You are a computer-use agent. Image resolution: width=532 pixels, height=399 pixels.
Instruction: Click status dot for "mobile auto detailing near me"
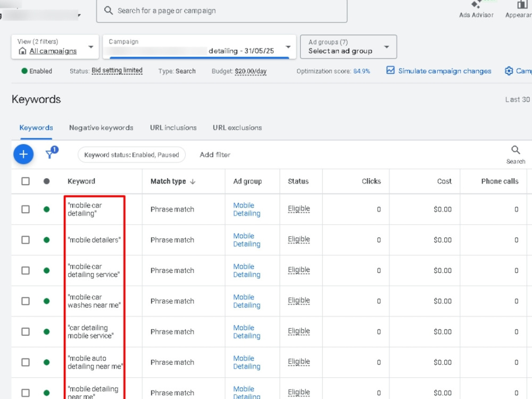(46, 362)
